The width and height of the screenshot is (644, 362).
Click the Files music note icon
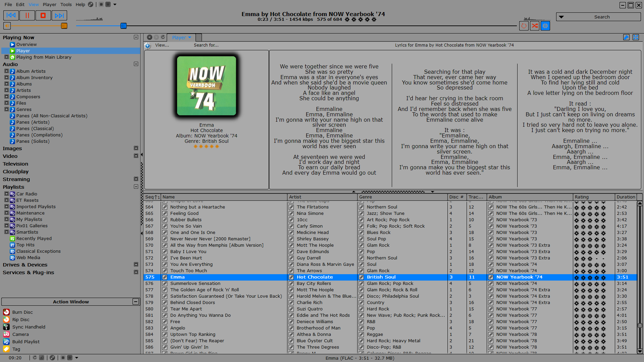12,103
